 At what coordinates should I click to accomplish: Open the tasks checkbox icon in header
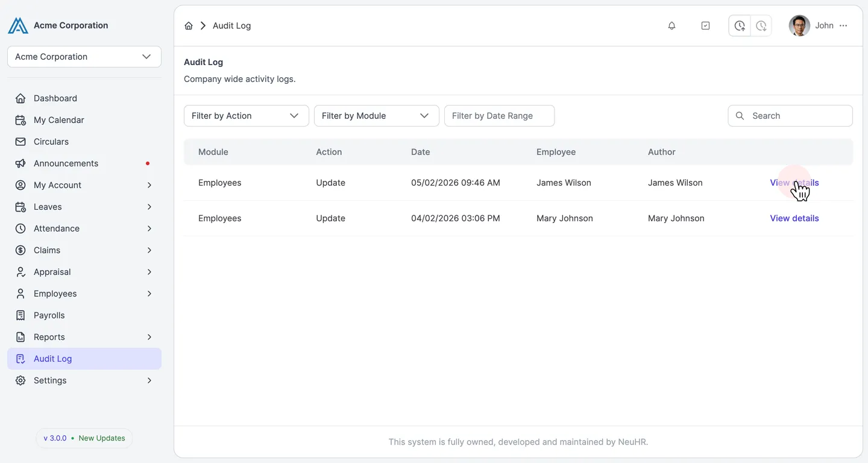(705, 26)
